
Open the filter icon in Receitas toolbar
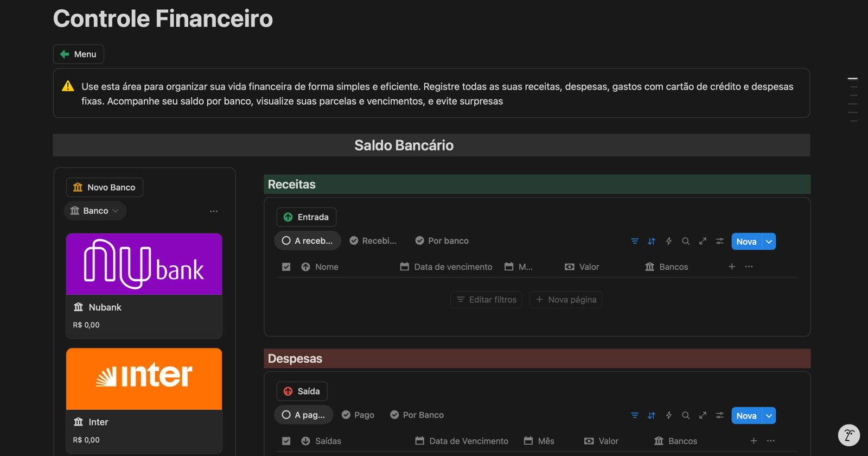[635, 241]
